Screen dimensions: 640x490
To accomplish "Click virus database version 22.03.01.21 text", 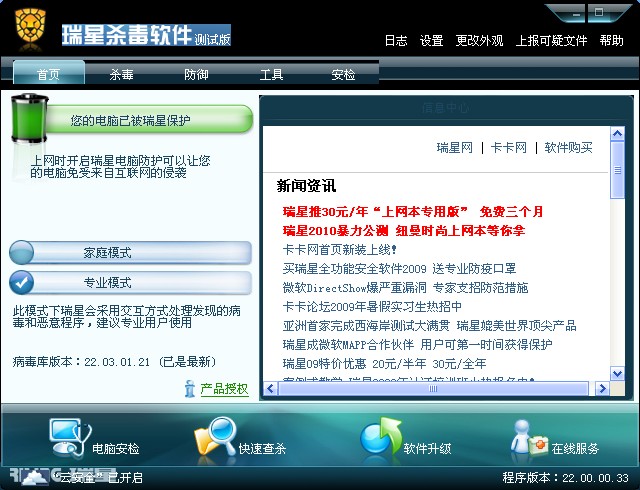I will click(117, 362).
